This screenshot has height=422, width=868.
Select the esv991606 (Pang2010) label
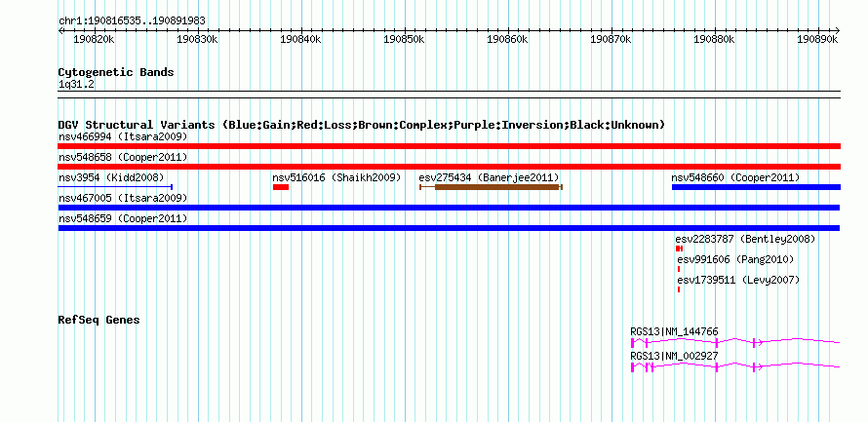(735, 259)
